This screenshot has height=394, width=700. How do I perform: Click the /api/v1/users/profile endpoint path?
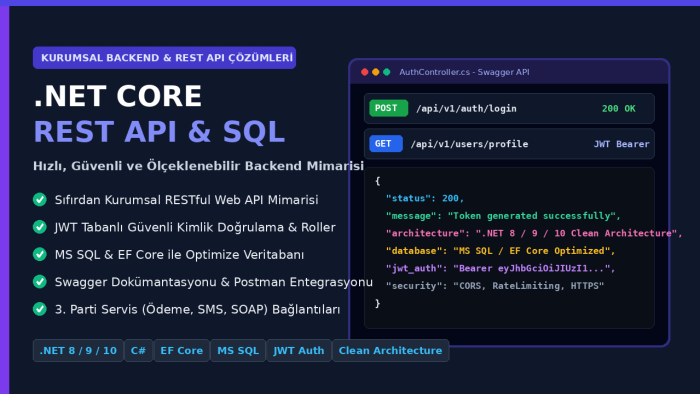[x=469, y=144]
